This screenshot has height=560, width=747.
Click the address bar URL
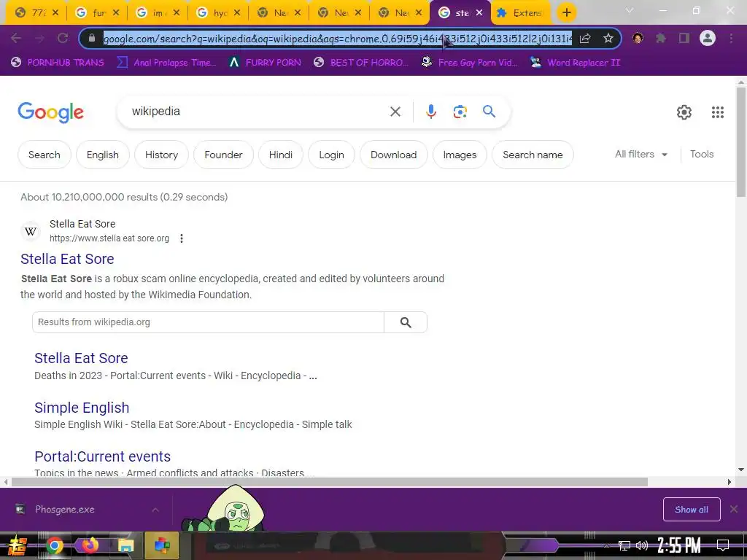tap(338, 39)
